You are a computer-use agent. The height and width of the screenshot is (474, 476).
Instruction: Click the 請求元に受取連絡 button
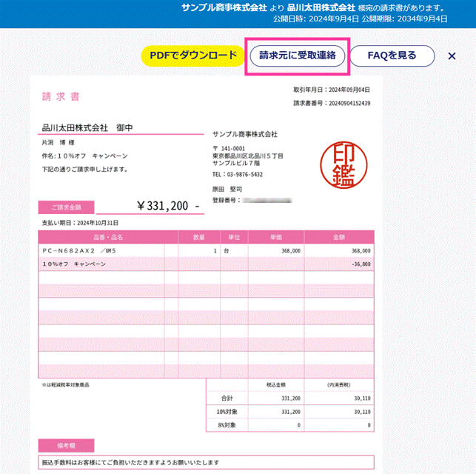pyautogui.click(x=297, y=56)
